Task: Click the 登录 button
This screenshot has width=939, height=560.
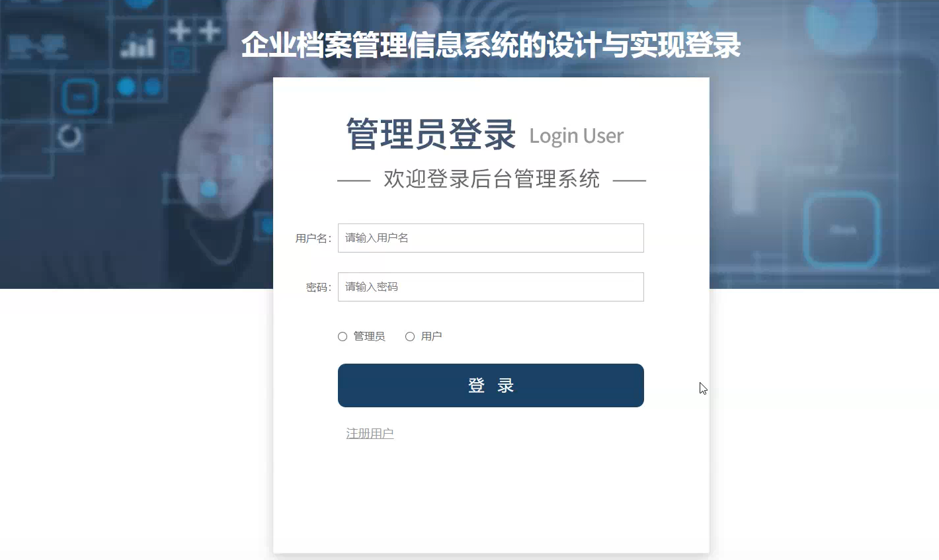Action: pyautogui.click(x=491, y=385)
